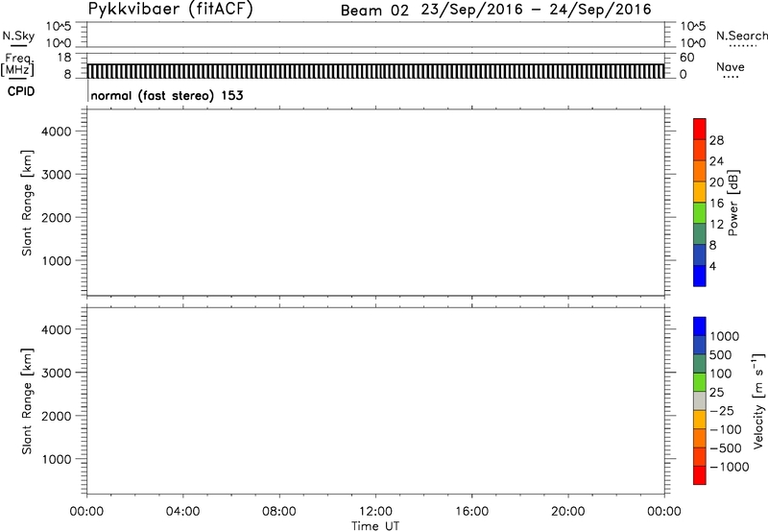Click the blue top segment of Velocity colorbar
768x532 pixels.
click(700, 326)
